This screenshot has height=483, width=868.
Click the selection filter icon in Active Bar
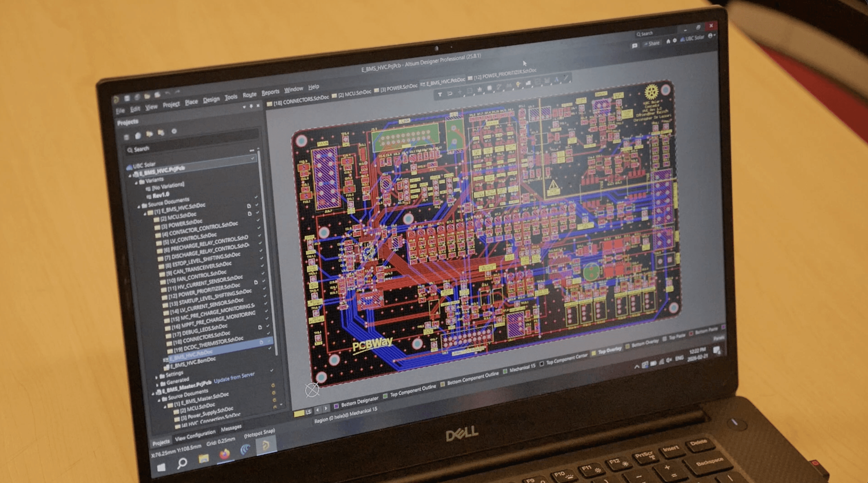pyautogui.click(x=440, y=95)
